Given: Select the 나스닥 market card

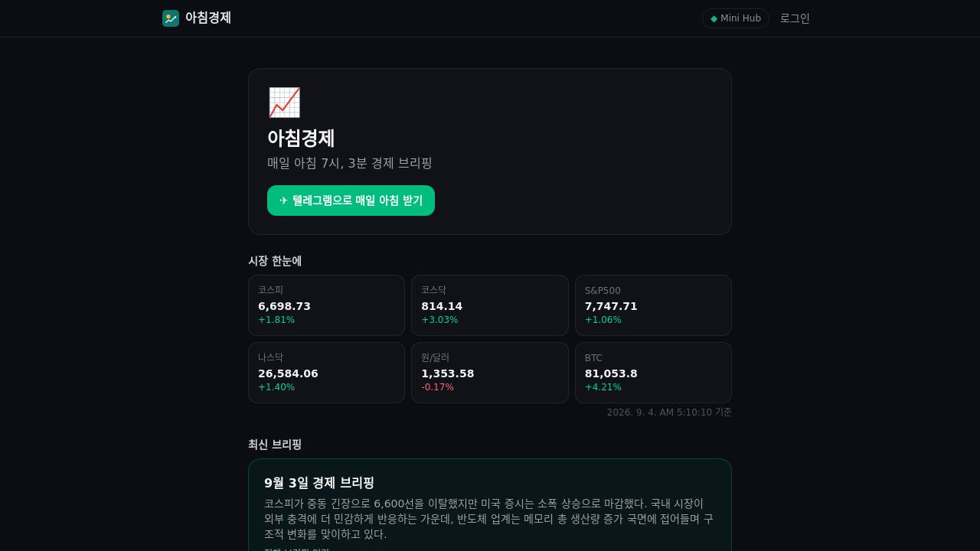Looking at the screenshot, I should pyautogui.click(x=326, y=373).
